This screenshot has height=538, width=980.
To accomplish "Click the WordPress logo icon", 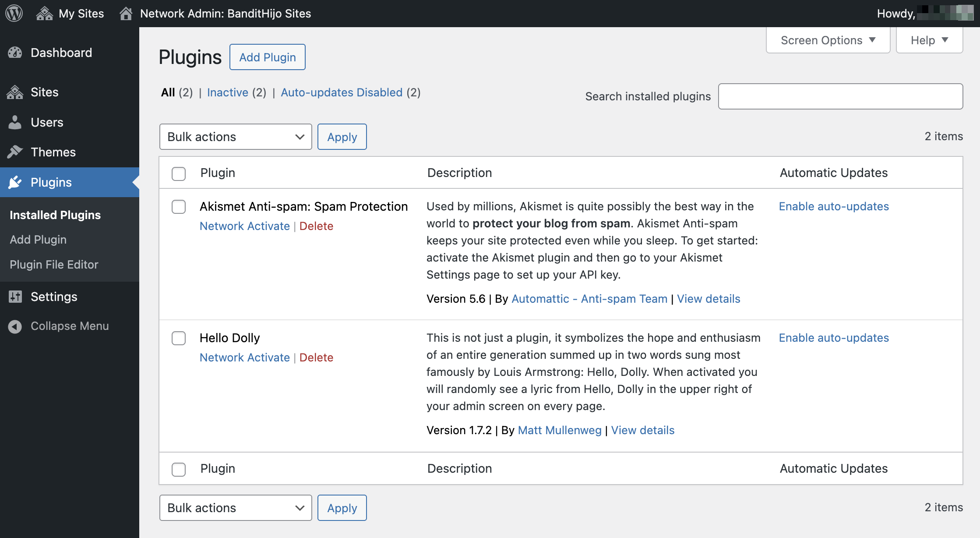I will (x=14, y=13).
